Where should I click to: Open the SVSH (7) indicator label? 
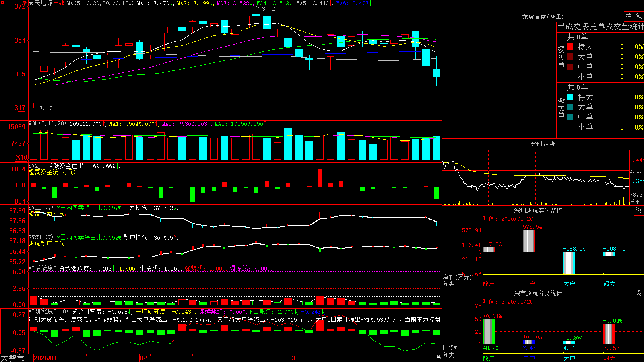coord(41,238)
